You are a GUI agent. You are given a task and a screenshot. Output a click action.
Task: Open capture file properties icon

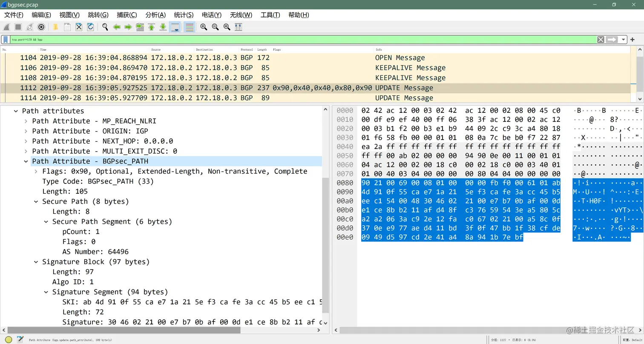tap(20, 339)
